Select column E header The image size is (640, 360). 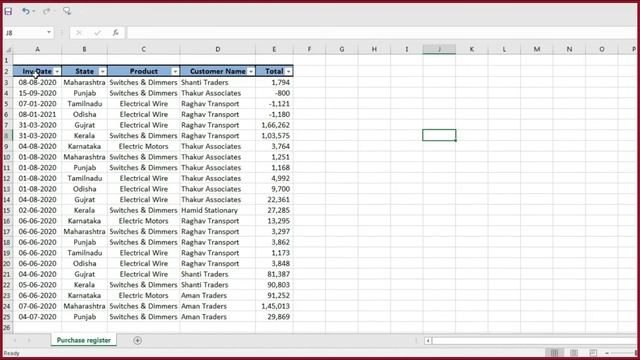click(x=274, y=49)
